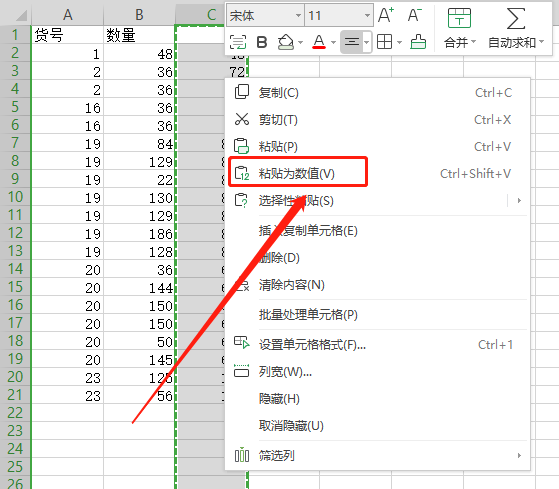The height and width of the screenshot is (489, 559).
Task: Select 复制(C) from context menu
Action: tap(378, 92)
